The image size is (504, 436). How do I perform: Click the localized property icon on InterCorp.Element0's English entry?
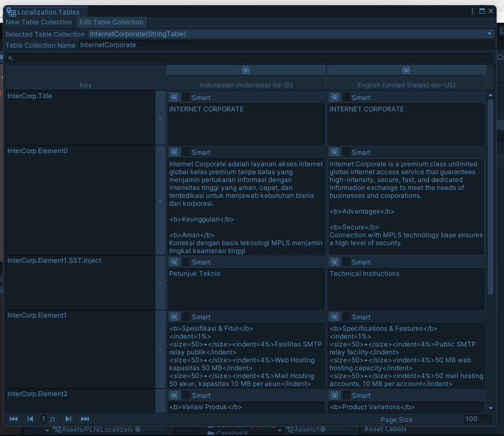click(x=334, y=152)
